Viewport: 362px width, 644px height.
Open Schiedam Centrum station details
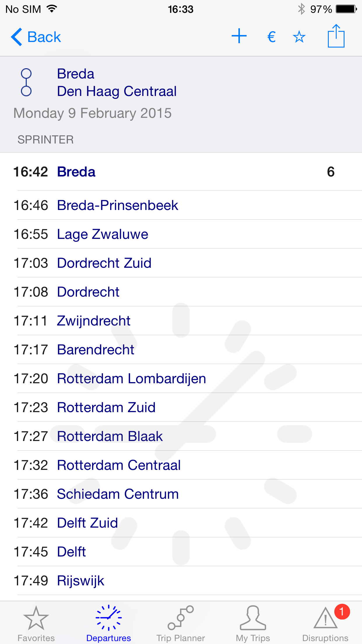click(x=181, y=494)
